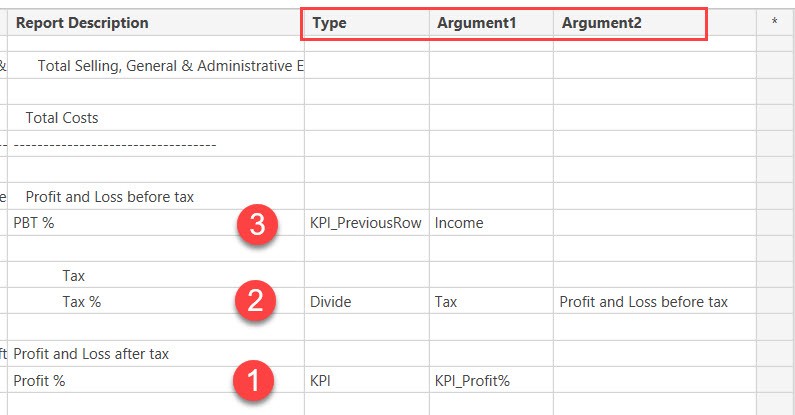Click the Tax cell in Argument1 column
This screenshot has width=795, height=415.
491,301
